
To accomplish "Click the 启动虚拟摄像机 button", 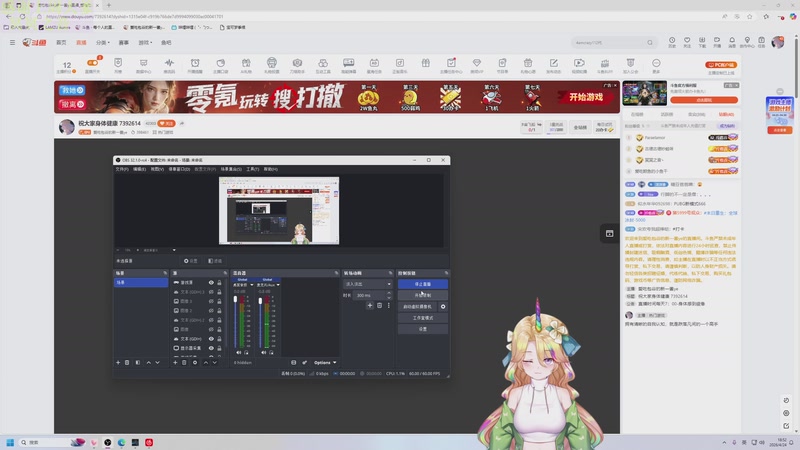I will click(417, 307).
